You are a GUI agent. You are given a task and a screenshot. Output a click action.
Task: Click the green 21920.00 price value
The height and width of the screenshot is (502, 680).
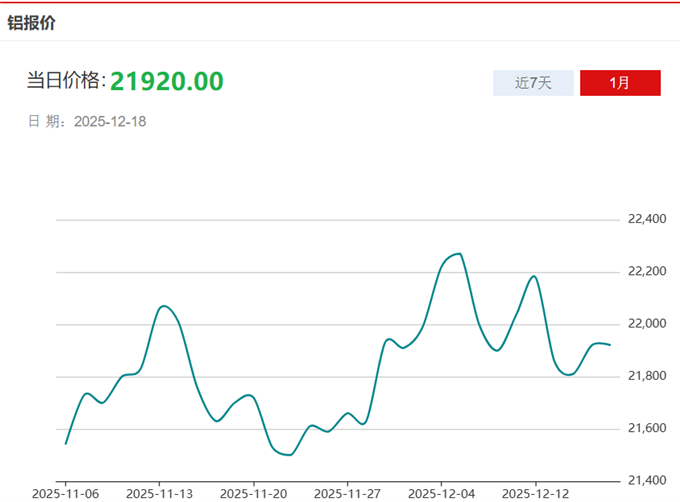(166, 81)
